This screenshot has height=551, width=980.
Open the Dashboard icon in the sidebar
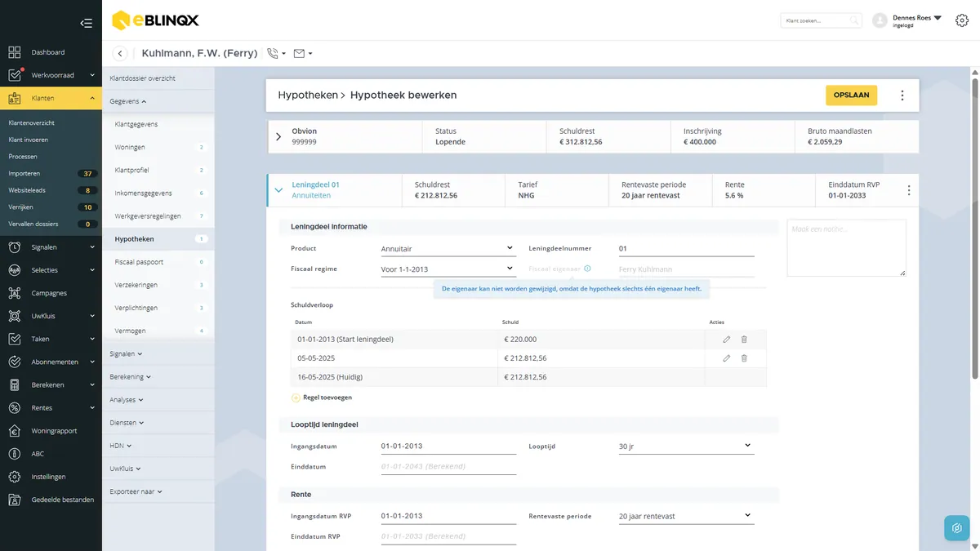tap(15, 52)
